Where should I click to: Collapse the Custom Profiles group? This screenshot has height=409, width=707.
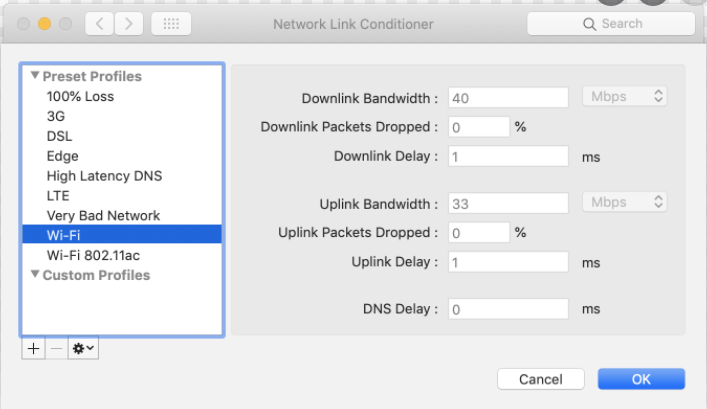coord(35,274)
